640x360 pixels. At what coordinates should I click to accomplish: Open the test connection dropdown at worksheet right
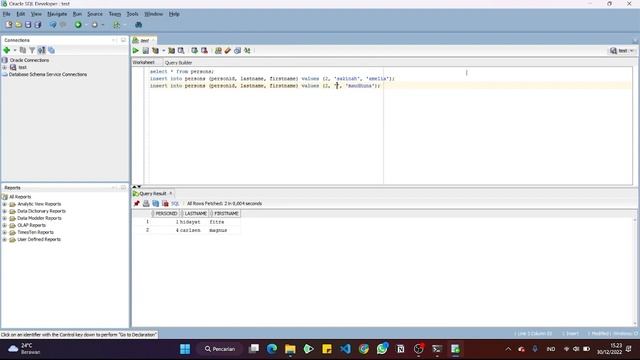click(x=622, y=51)
